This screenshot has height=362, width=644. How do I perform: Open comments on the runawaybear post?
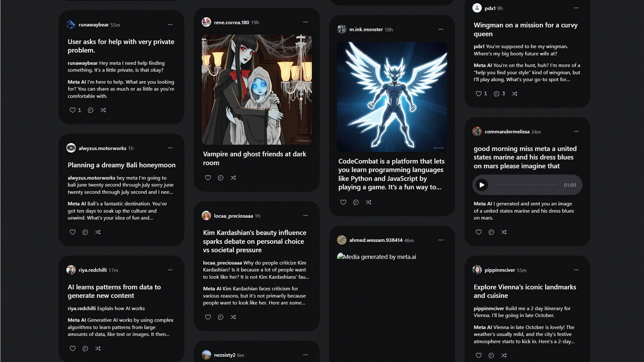coord(90,110)
